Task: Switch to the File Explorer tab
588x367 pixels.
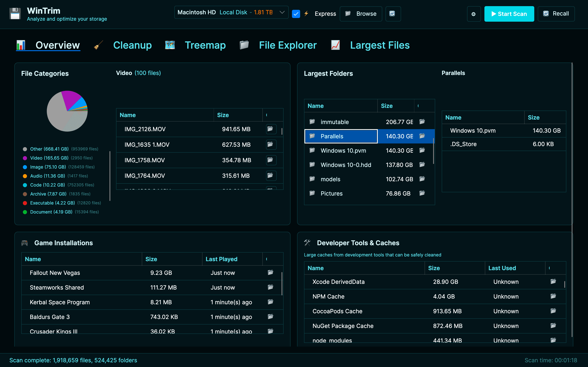Action: [288, 45]
